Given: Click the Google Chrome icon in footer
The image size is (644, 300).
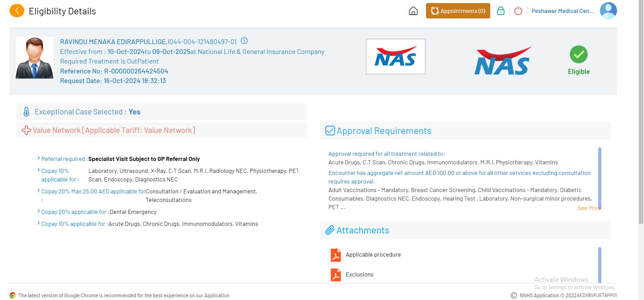Looking at the screenshot, I should (x=13, y=295).
